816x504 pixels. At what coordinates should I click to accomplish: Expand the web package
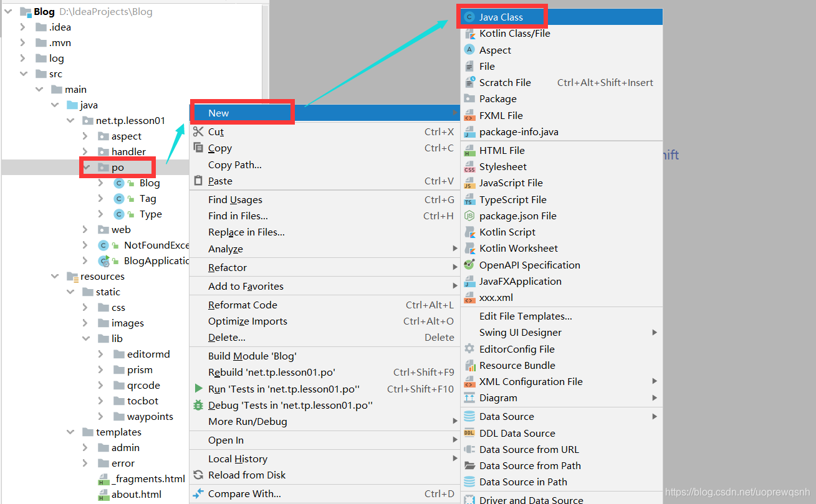tap(85, 229)
